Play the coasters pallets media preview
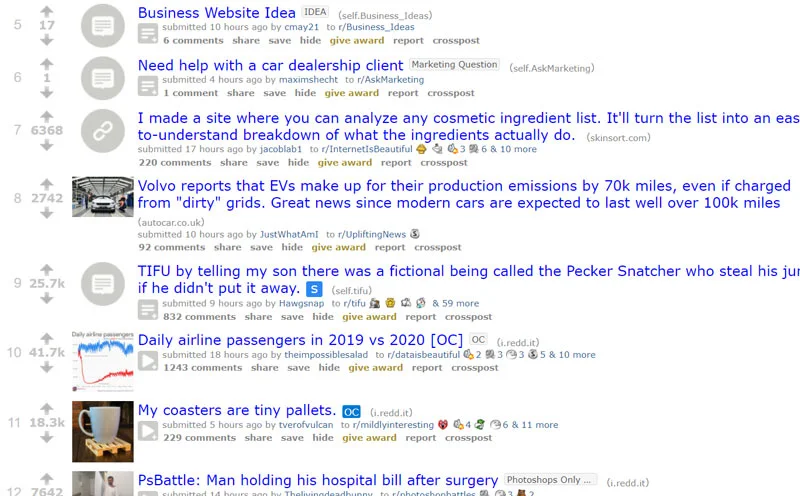The height and width of the screenshot is (496, 800). [148, 431]
